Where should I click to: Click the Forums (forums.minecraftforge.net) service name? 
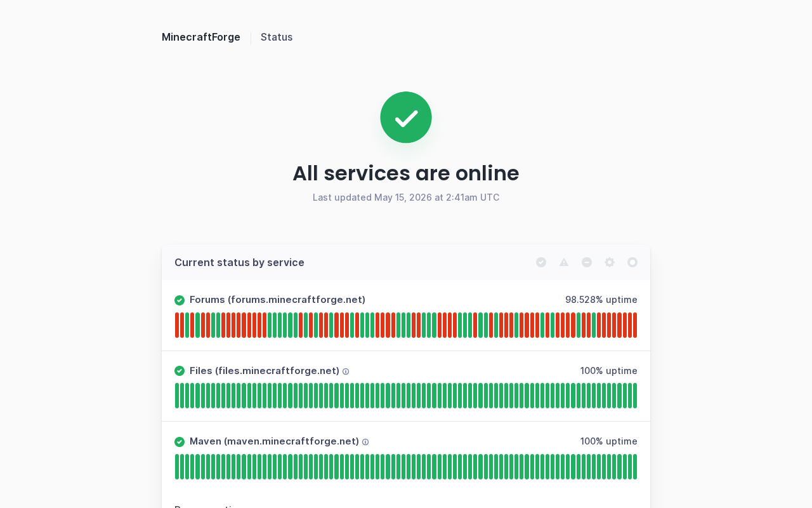tap(277, 300)
